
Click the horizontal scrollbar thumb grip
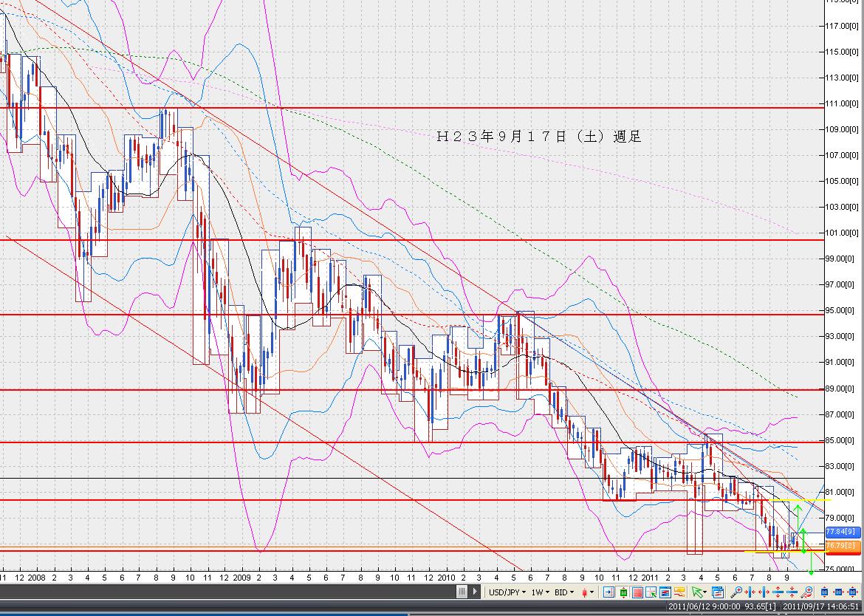point(462,592)
